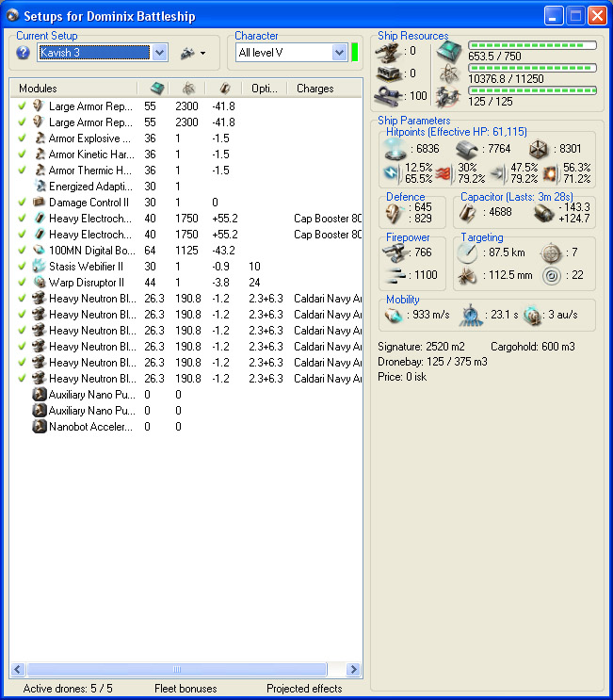The height and width of the screenshot is (700, 613).
Task: Click the Nanobot Accelerator rig icon
Action: tap(40, 427)
